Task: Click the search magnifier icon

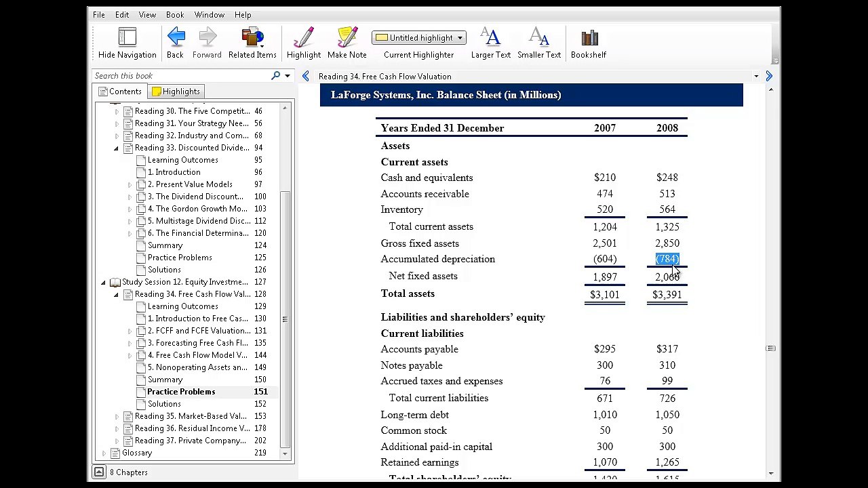Action: tap(275, 76)
